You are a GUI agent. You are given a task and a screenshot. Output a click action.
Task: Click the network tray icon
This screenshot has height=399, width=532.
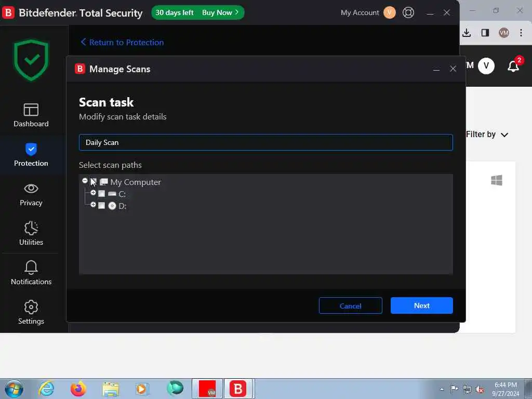coord(467,390)
